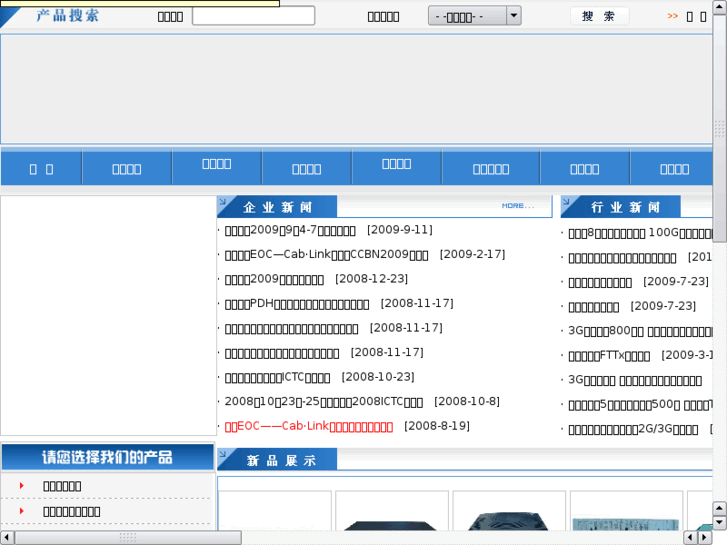Click the first navigation menu item
The width and height of the screenshot is (727, 545).
41,169
